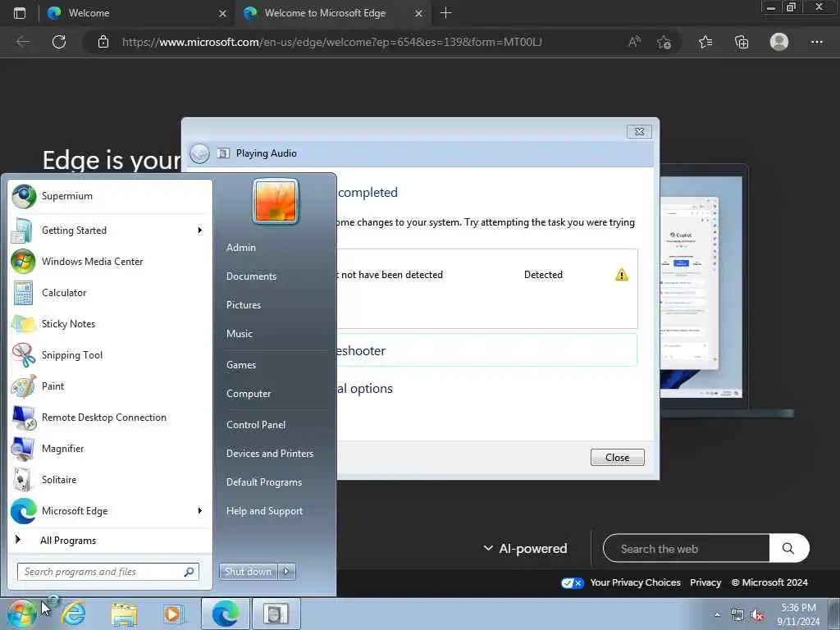Click the muted volume tray icon
The width and height of the screenshot is (840, 630).
click(757, 615)
